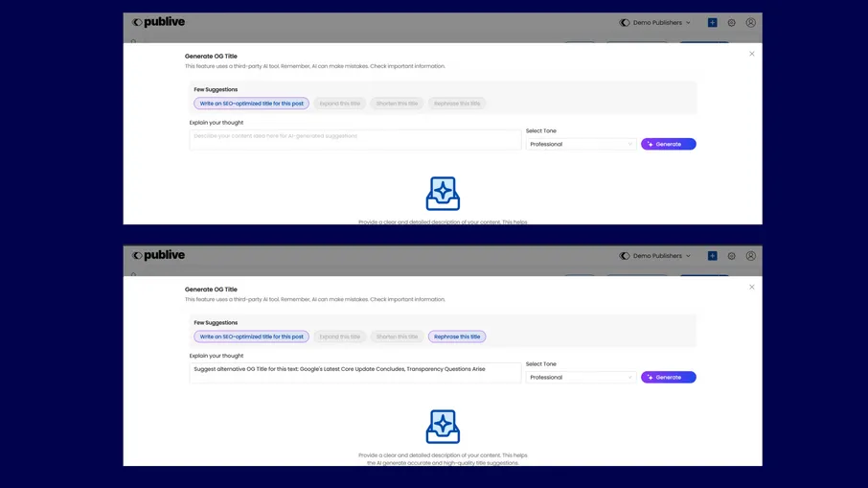Image resolution: width=868 pixels, height=488 pixels.
Task: Open the settings gear in the lower header
Action: click(x=731, y=256)
